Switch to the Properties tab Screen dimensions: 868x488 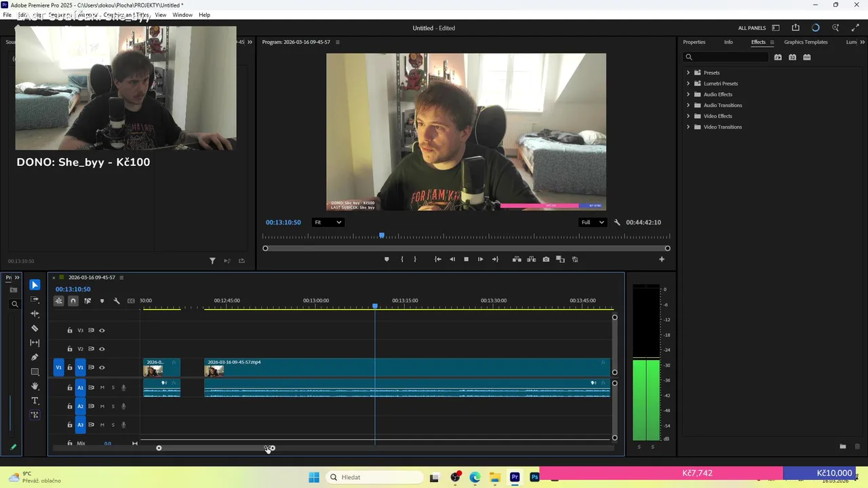pyautogui.click(x=694, y=42)
